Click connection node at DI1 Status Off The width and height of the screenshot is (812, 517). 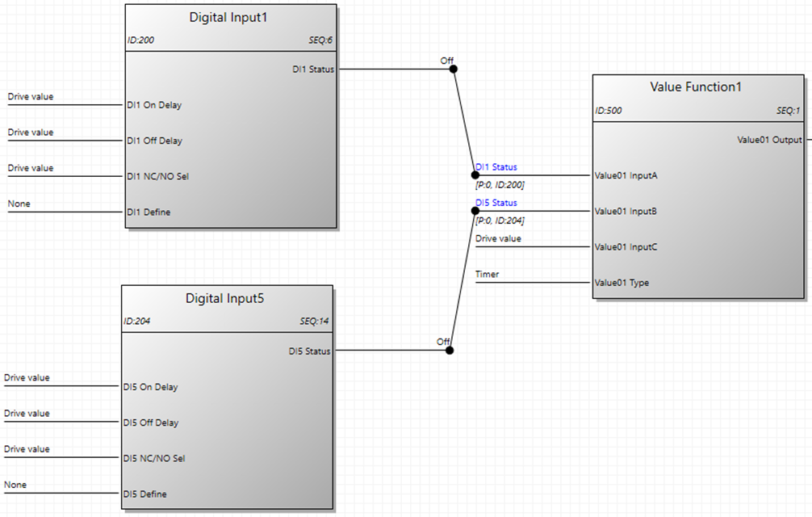coord(453,69)
